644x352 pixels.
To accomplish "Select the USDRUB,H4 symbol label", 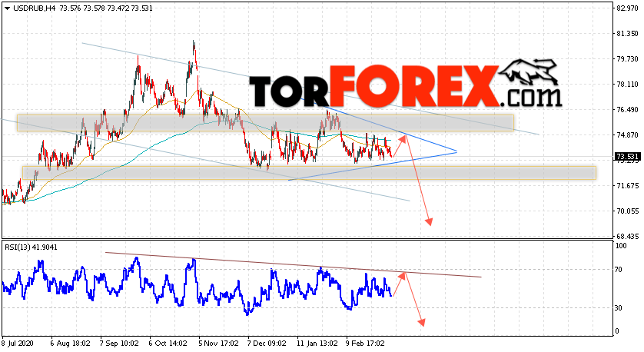I will click(35, 8).
